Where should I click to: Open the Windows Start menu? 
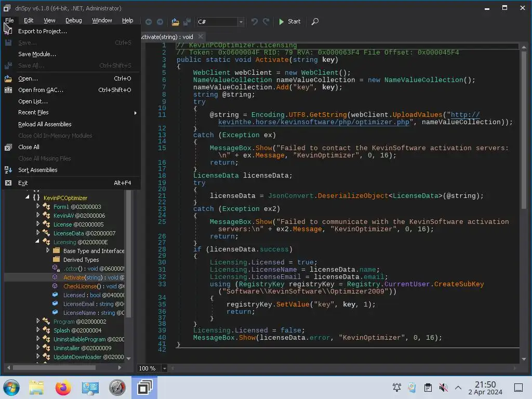click(11, 388)
